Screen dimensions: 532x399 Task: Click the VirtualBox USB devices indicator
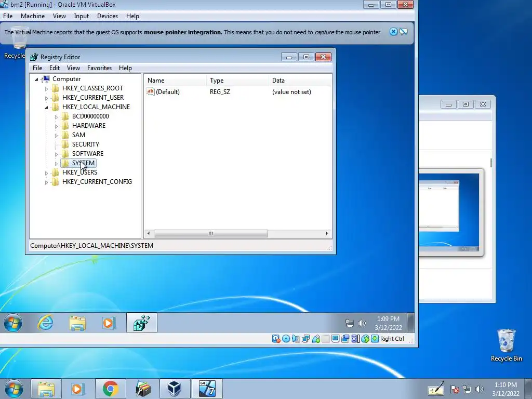(x=316, y=339)
